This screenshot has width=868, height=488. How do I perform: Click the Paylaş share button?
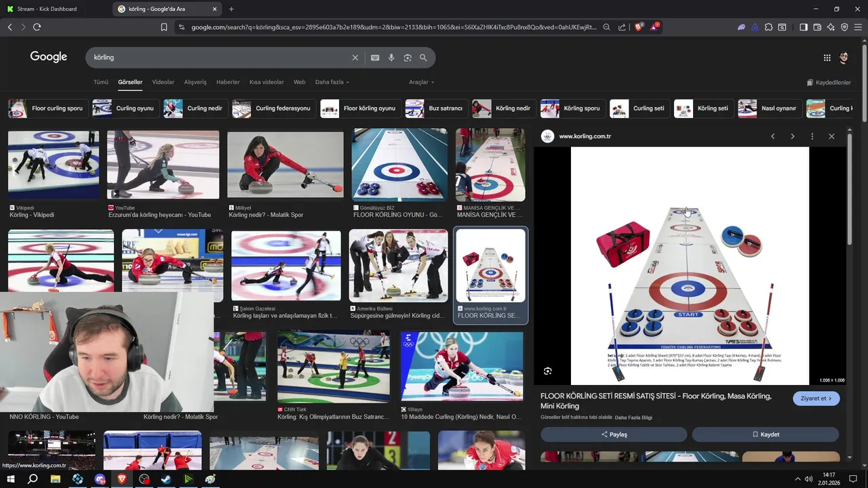pos(614,434)
